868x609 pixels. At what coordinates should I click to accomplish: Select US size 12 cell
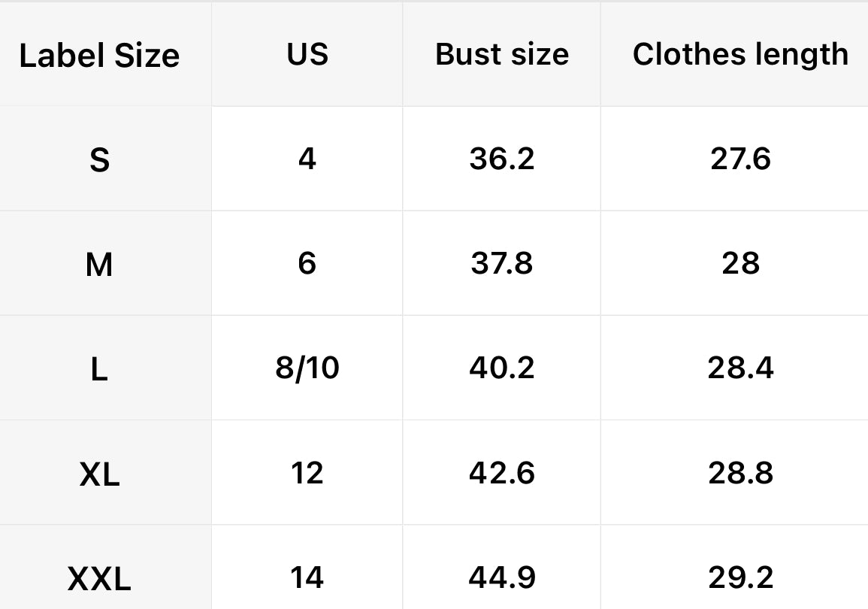[307, 473]
